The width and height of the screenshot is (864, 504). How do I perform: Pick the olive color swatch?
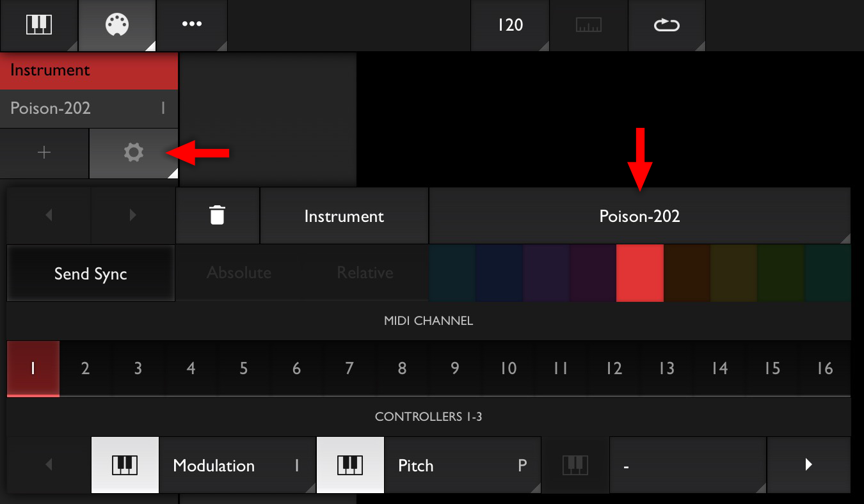coord(733,273)
